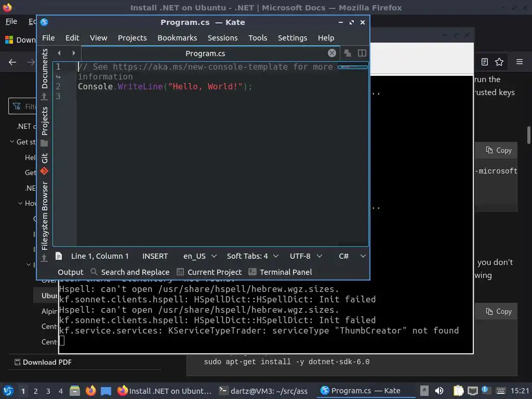Open Kate's View menu
532x399 pixels.
click(x=98, y=37)
